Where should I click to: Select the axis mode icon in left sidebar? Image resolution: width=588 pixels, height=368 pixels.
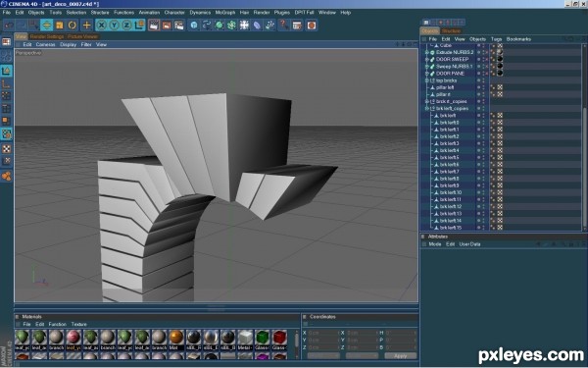[x=7, y=83]
